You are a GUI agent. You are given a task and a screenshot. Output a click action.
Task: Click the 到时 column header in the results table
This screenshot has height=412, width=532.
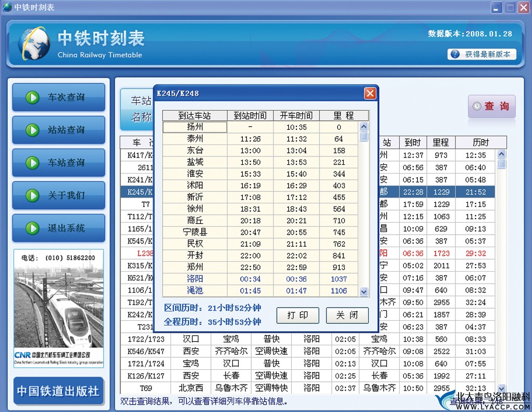pos(413,142)
